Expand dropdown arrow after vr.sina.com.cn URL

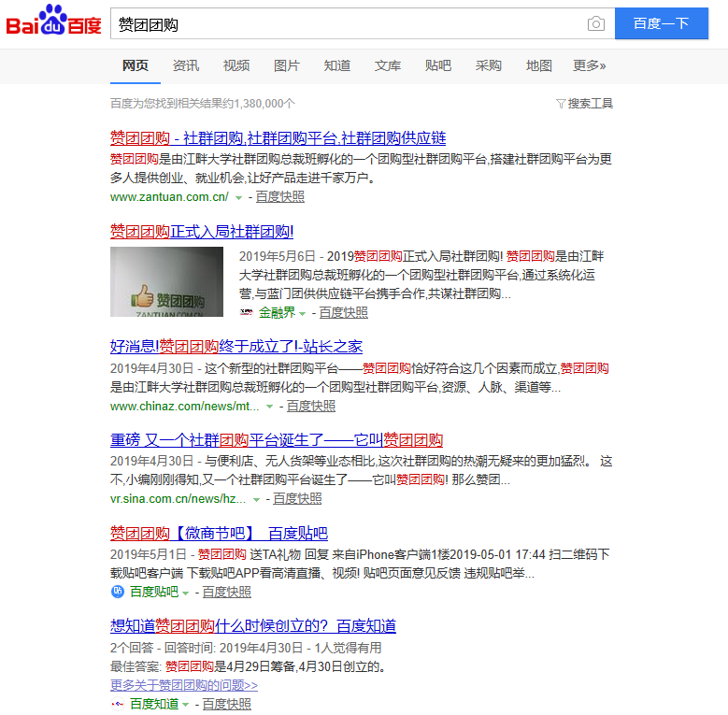[x=256, y=500]
